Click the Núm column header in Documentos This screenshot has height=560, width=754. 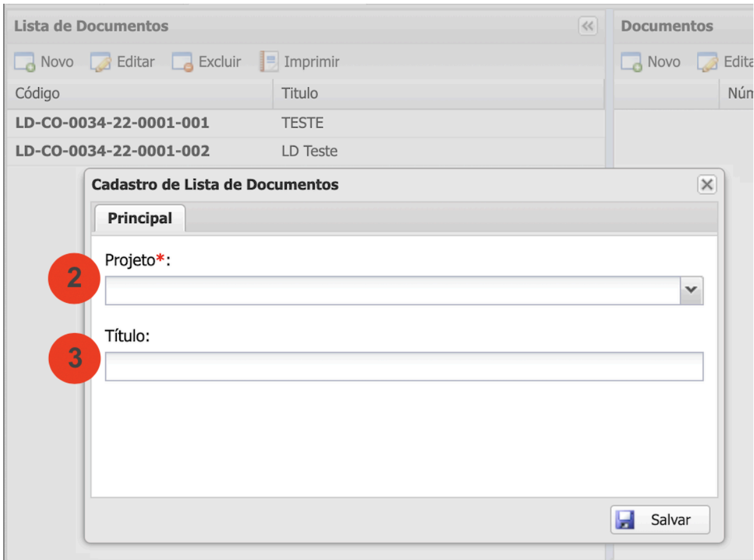(740, 93)
